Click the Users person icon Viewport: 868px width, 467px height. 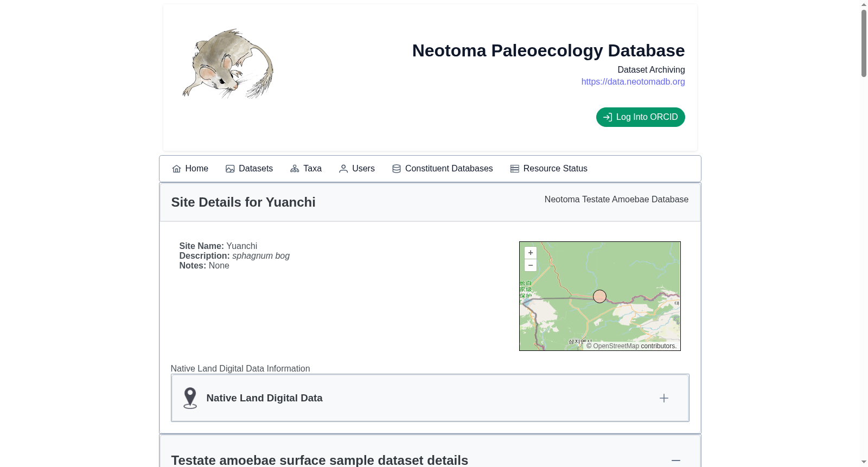343,169
